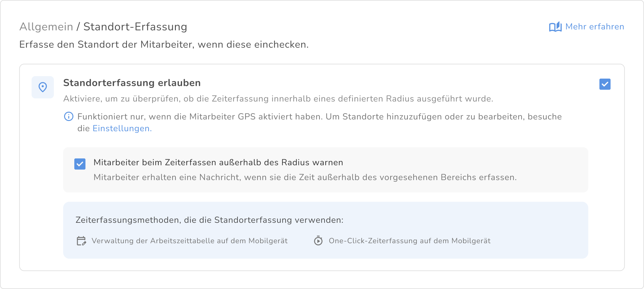
Task: Click the location pin icon
Action: click(x=43, y=87)
